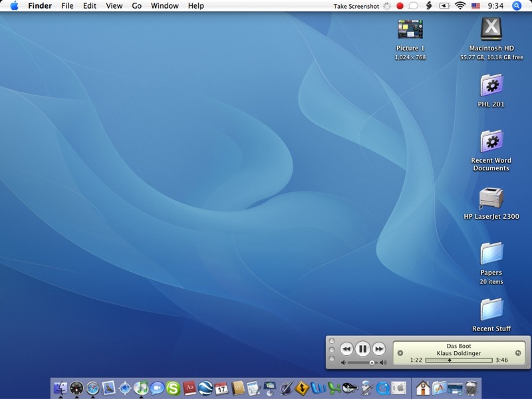Go to previous track in iTunes mini player

(346, 348)
